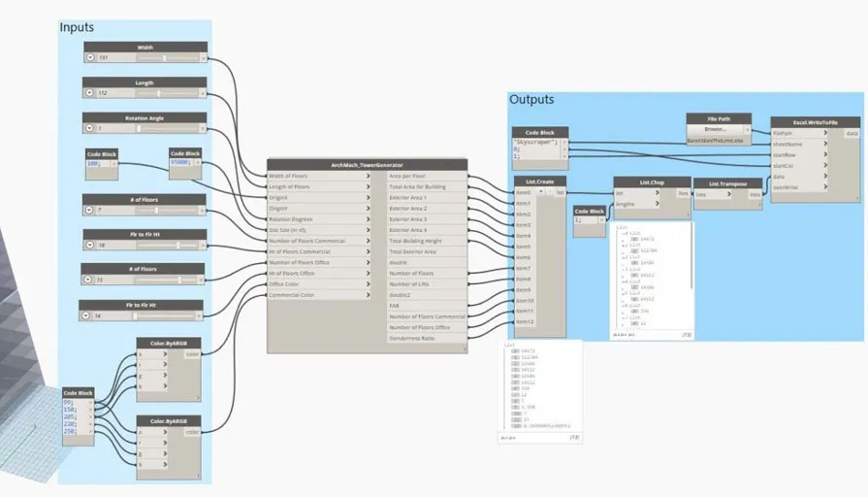Click the Inputs group title
This screenshot has height=497, width=868.
click(x=77, y=27)
